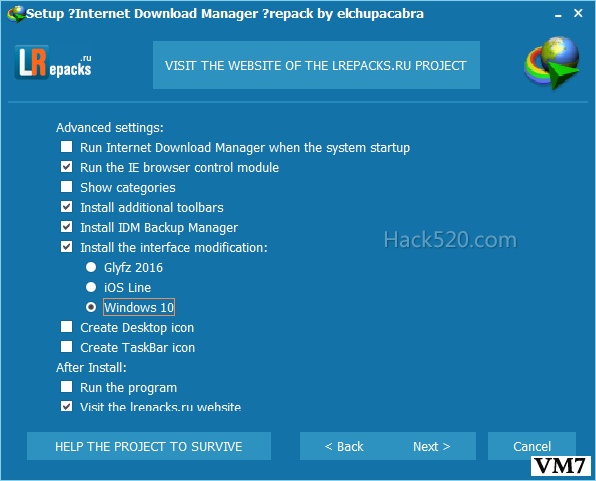The width and height of the screenshot is (596, 481).
Task: Click the After Install heading text
Action: (x=91, y=368)
